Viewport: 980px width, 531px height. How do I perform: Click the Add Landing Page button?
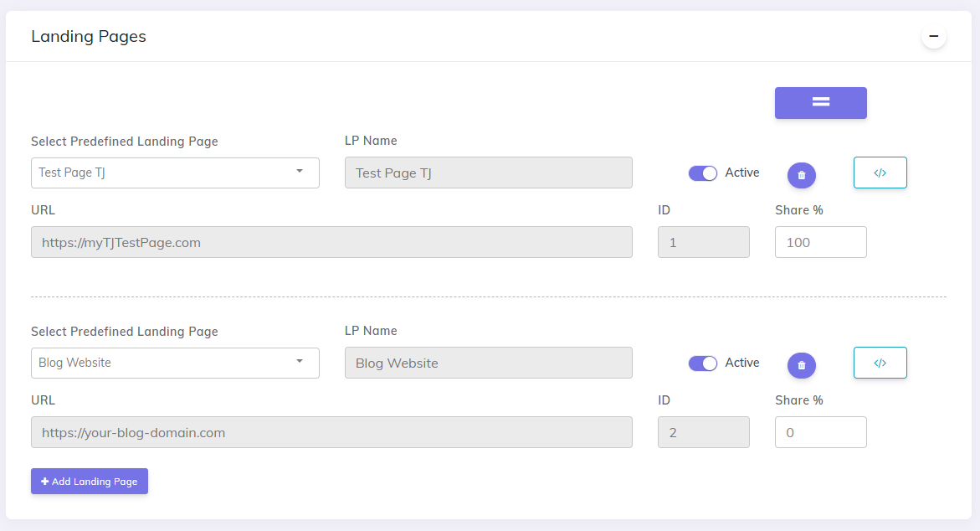(x=90, y=481)
